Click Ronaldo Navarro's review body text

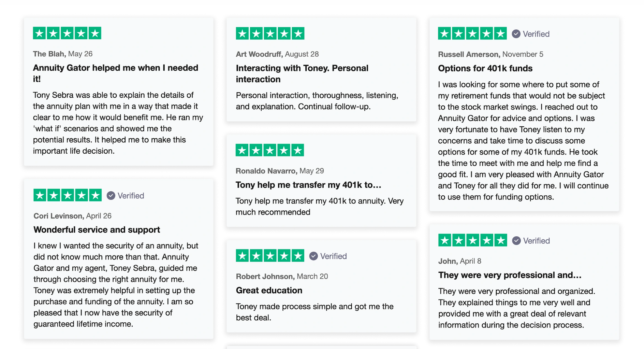coord(320,206)
